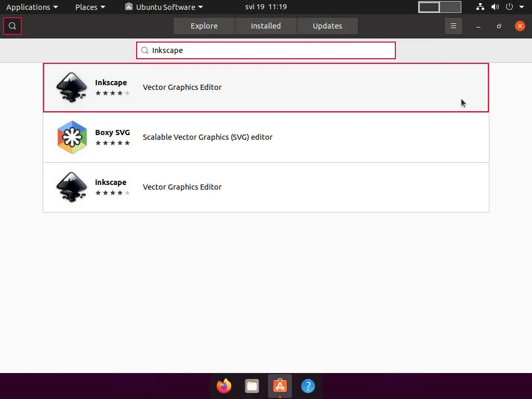This screenshot has height=399, width=532.
Task: Click Vector Graphics Editor text of first result
Action: tap(182, 87)
